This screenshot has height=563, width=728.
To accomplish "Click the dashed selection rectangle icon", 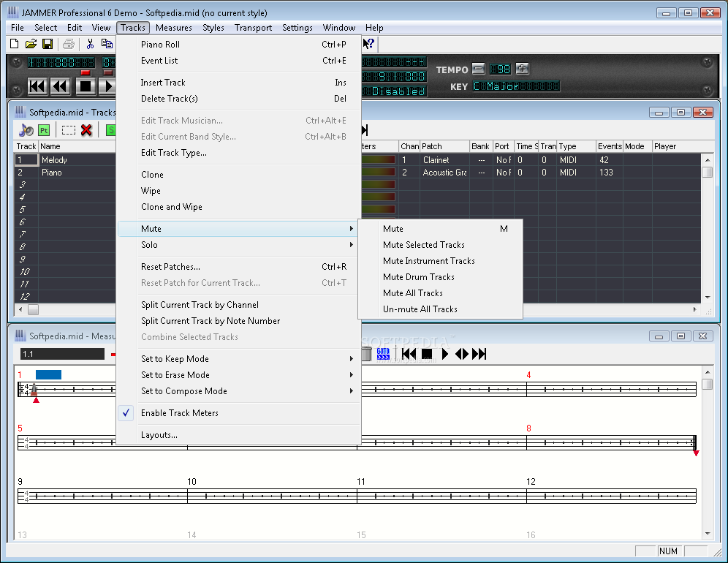I will [69, 131].
